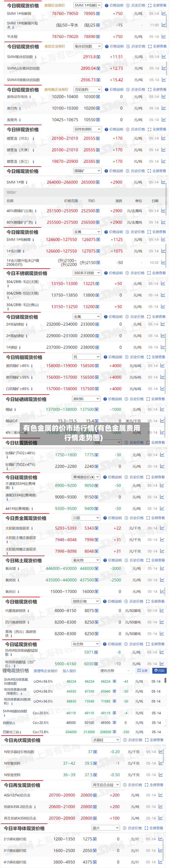The height and width of the screenshot is (868, 170).
Task: Open chart icon for 内蒙高碳铬铁 row
Action: click(x=162, y=611)
